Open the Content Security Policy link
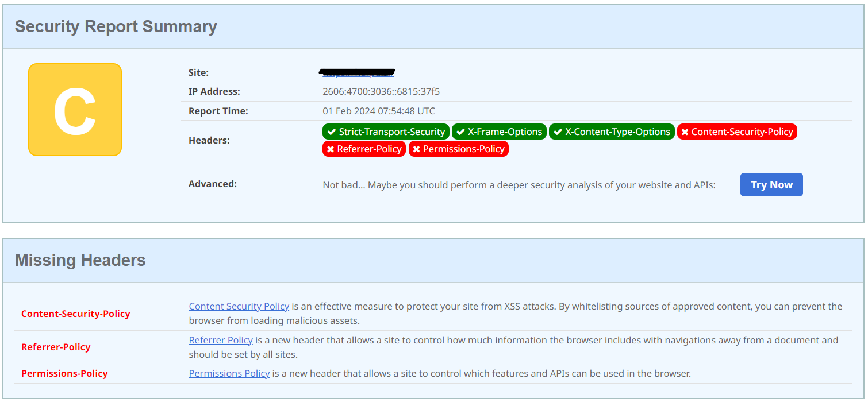 pyautogui.click(x=239, y=306)
